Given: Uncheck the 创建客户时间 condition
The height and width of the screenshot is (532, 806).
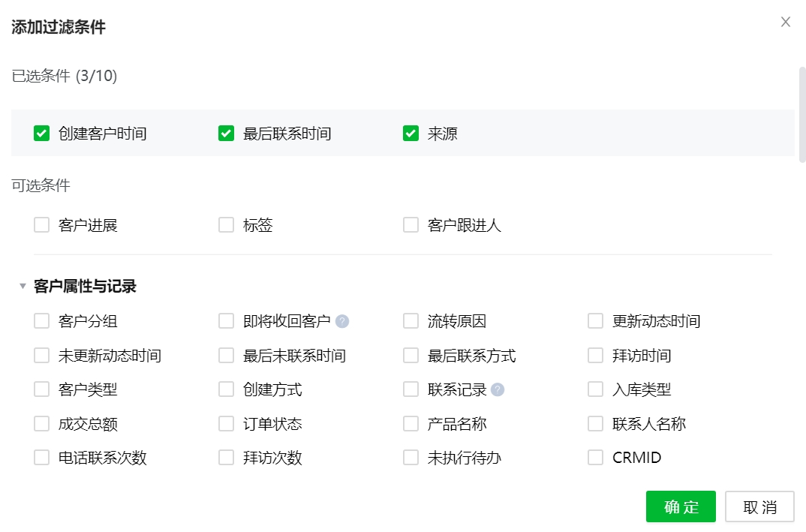Looking at the screenshot, I should coord(41,133).
